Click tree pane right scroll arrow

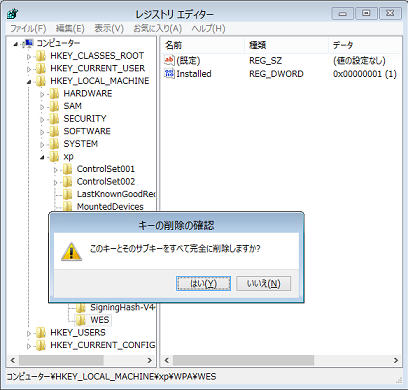[x=150, y=360]
